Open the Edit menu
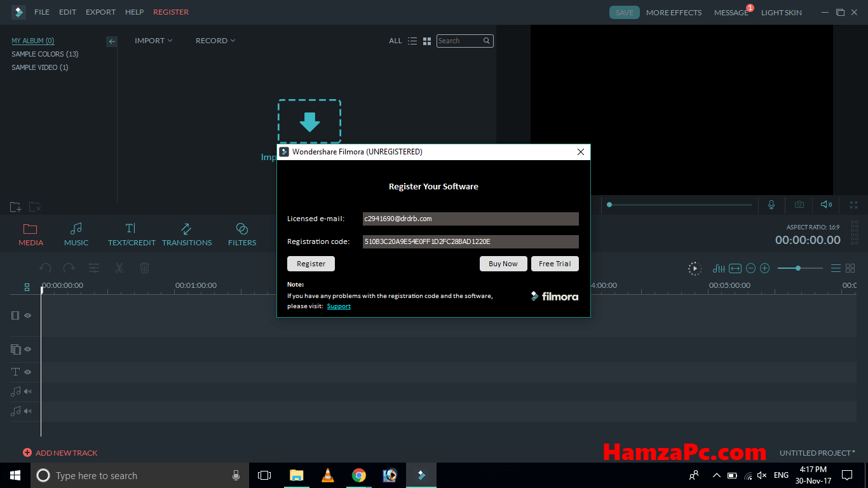The width and height of the screenshot is (868, 488). pyautogui.click(x=67, y=12)
